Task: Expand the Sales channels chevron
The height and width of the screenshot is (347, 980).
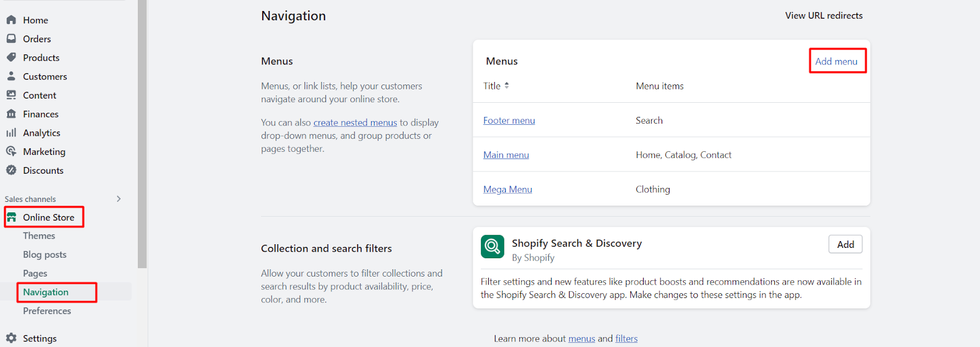Action: pyautogui.click(x=119, y=199)
